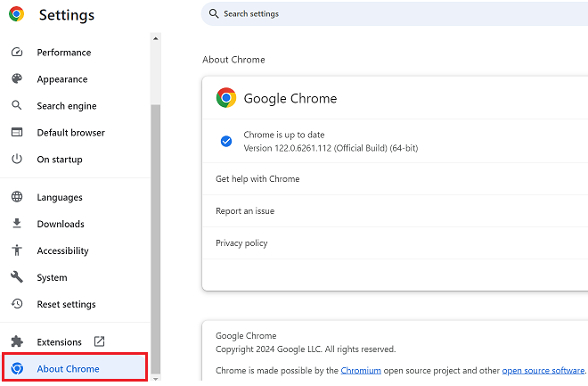Click the Search engine magnifier icon
The width and height of the screenshot is (588, 386).
pos(16,106)
